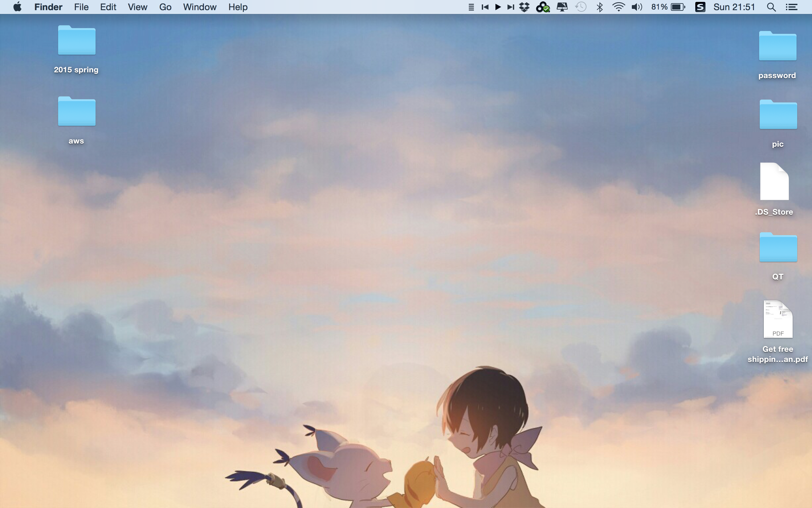This screenshot has height=508, width=812.
Task: Open the Dropbox menu bar icon
Action: pos(524,7)
